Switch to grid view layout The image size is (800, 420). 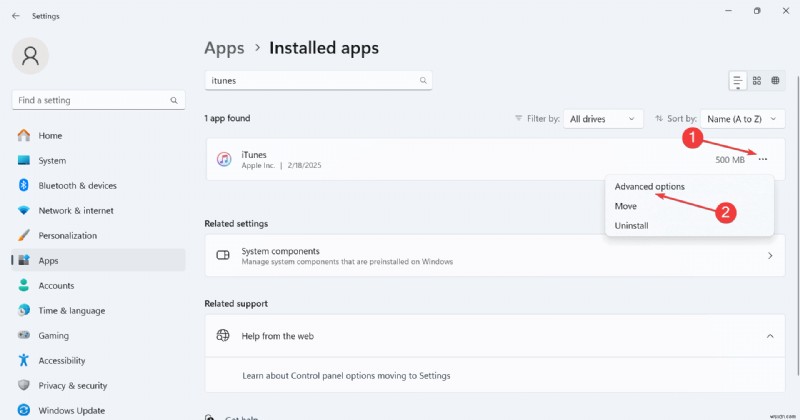pos(757,81)
